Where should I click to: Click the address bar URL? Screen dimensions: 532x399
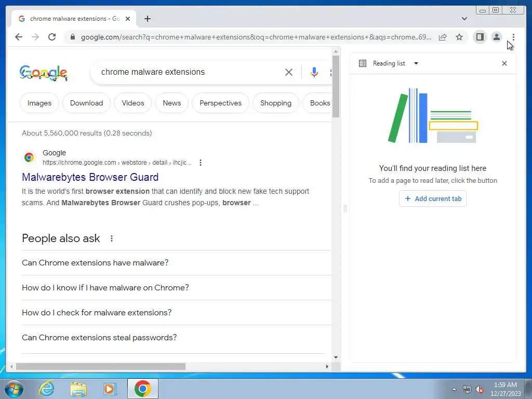tap(256, 37)
